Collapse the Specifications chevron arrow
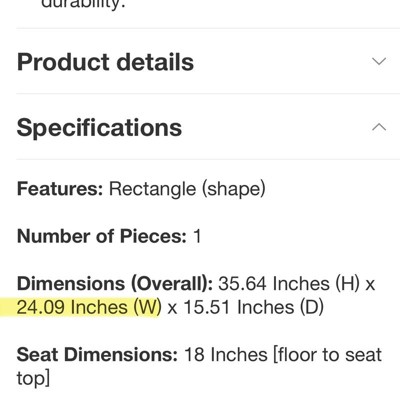 click(379, 127)
